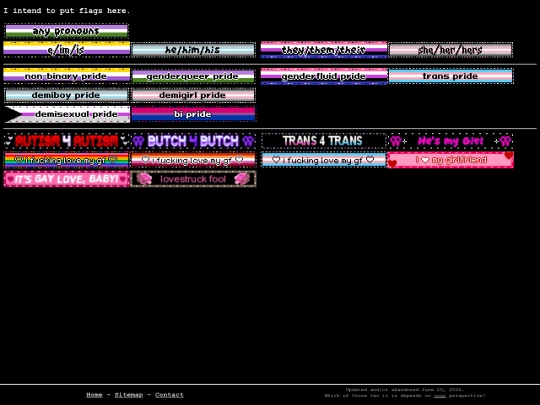
Task: Click the "she/her/hers" pronoun banner
Action: 450,50
